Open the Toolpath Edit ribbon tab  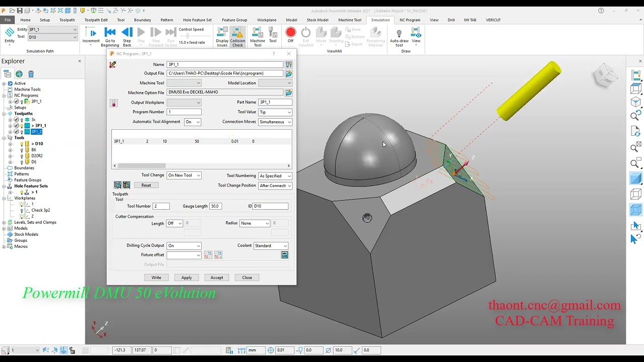tap(96, 20)
